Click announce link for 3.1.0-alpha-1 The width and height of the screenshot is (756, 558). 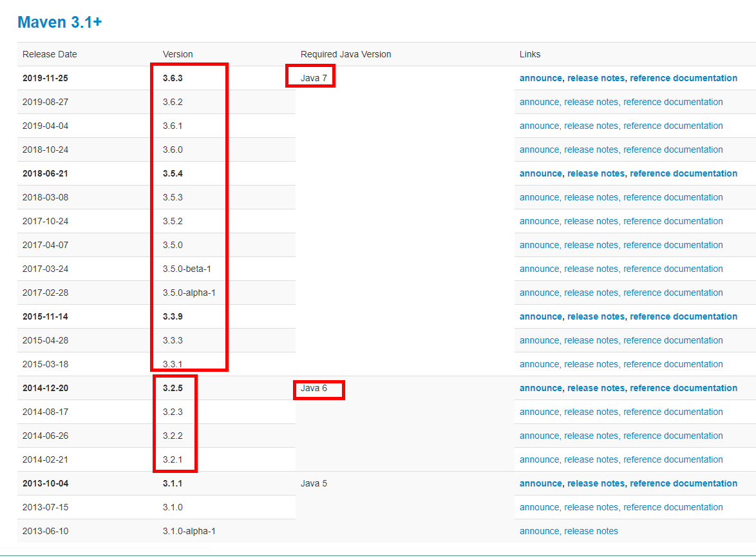pos(539,532)
